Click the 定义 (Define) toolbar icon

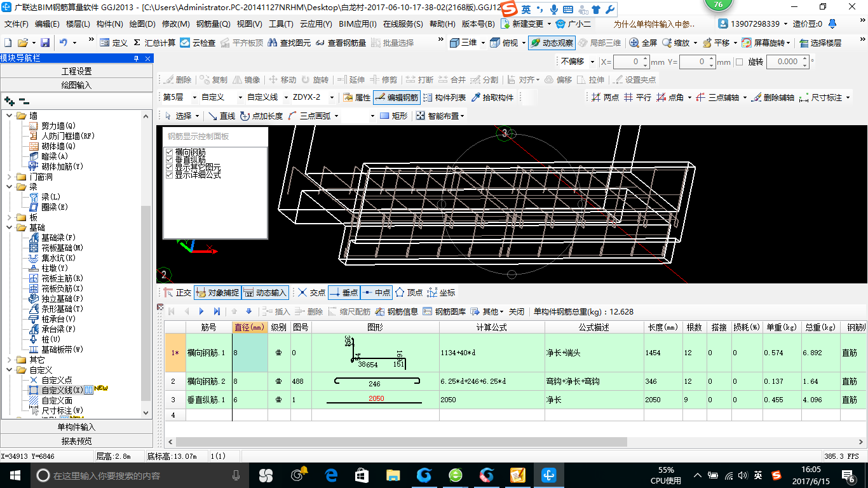(x=114, y=43)
